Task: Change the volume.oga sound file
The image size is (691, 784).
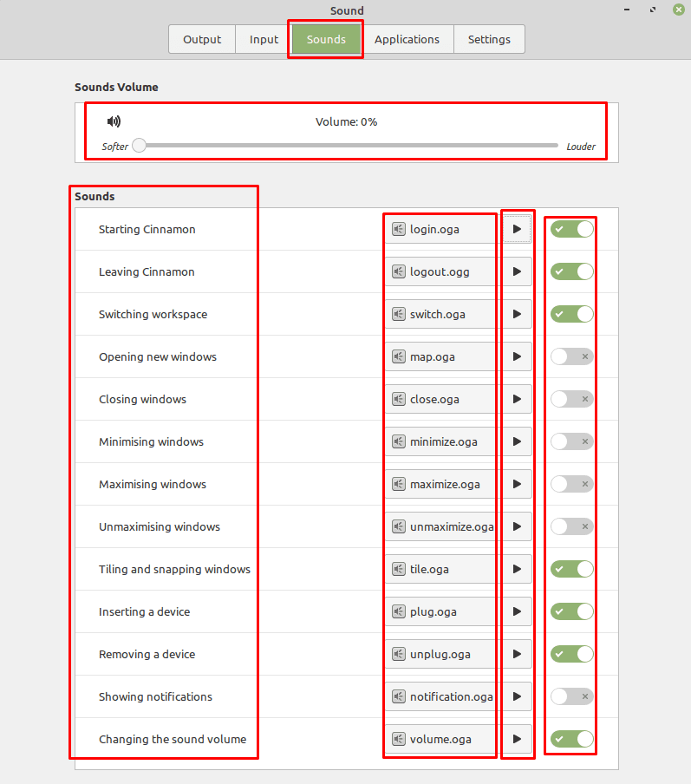Action: coord(444,739)
